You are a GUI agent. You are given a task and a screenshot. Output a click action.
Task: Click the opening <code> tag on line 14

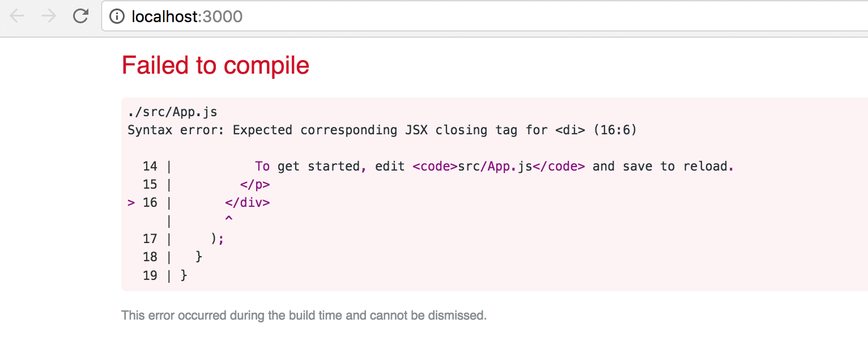click(x=435, y=167)
